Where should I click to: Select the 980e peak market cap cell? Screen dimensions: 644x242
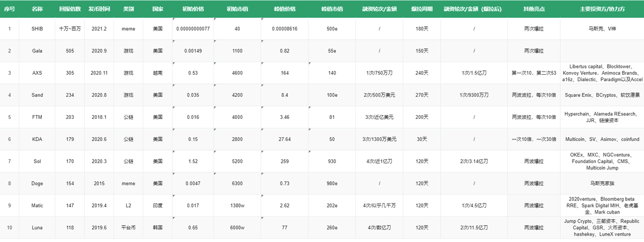click(x=332, y=183)
